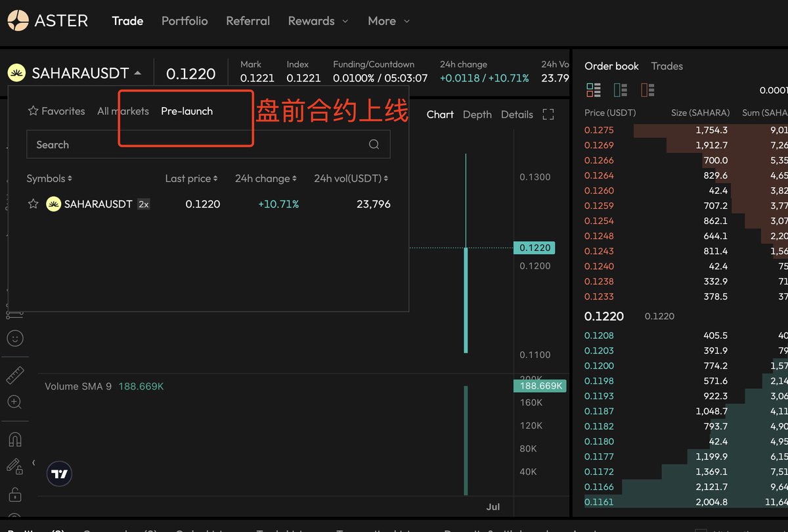Expand the More dropdown menu
Viewport: 788px width, 532px height.
[389, 21]
